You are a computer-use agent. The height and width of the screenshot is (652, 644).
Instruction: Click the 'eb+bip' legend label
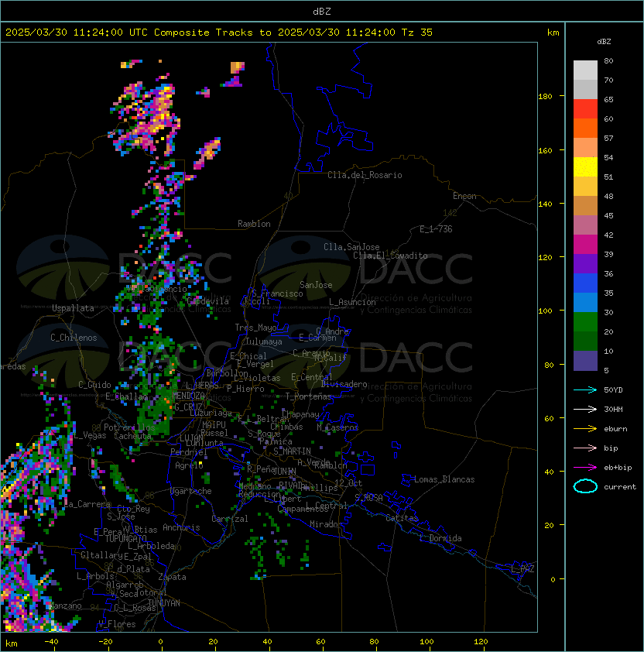(x=618, y=468)
